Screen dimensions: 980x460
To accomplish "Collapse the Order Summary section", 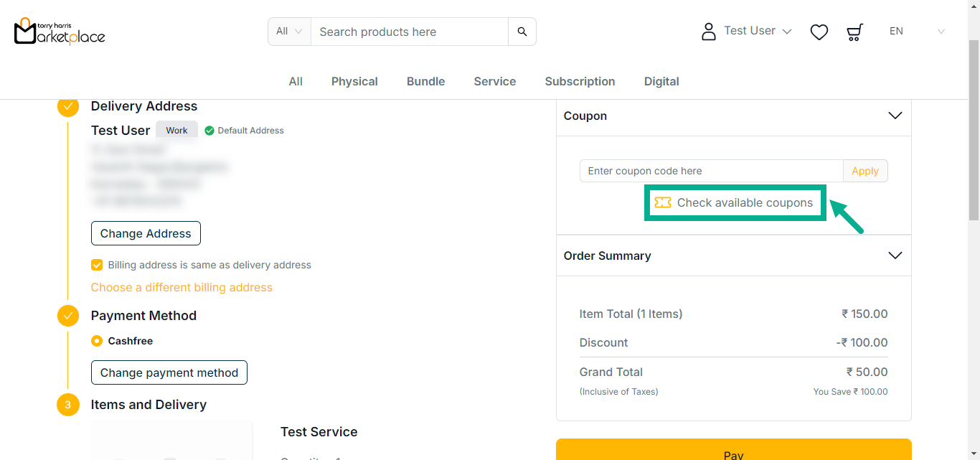I will (895, 255).
